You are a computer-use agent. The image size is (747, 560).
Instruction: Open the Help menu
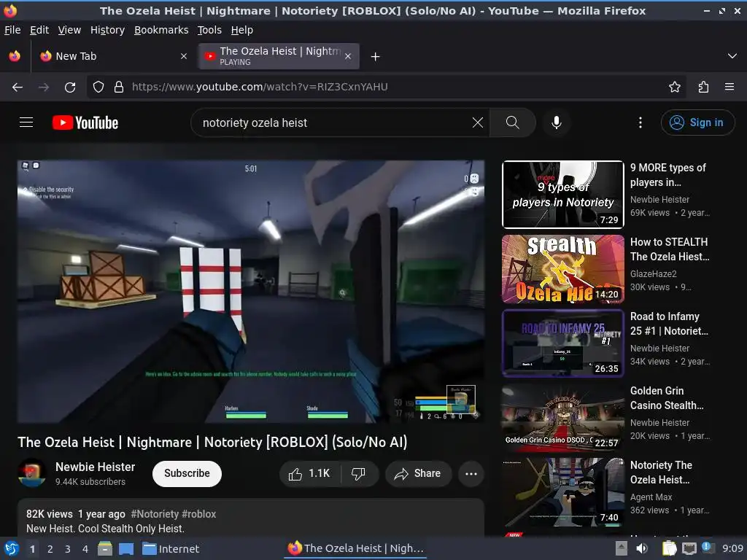click(242, 30)
